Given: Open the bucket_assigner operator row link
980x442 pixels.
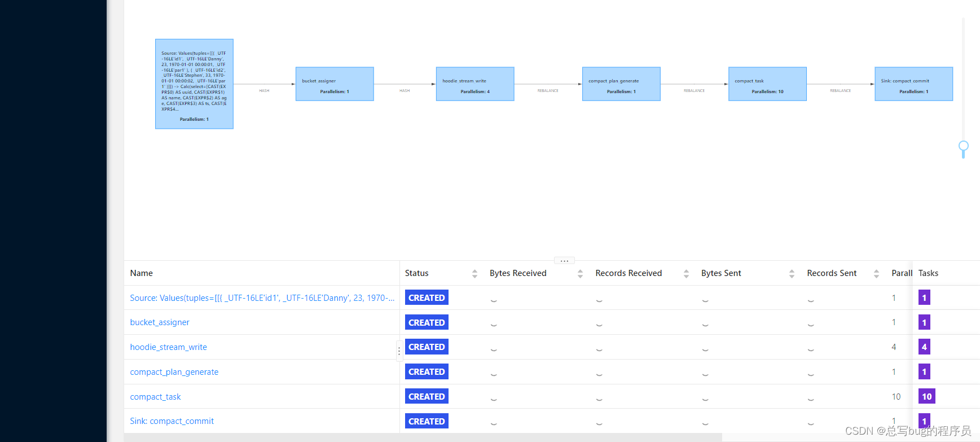Looking at the screenshot, I should (x=160, y=322).
